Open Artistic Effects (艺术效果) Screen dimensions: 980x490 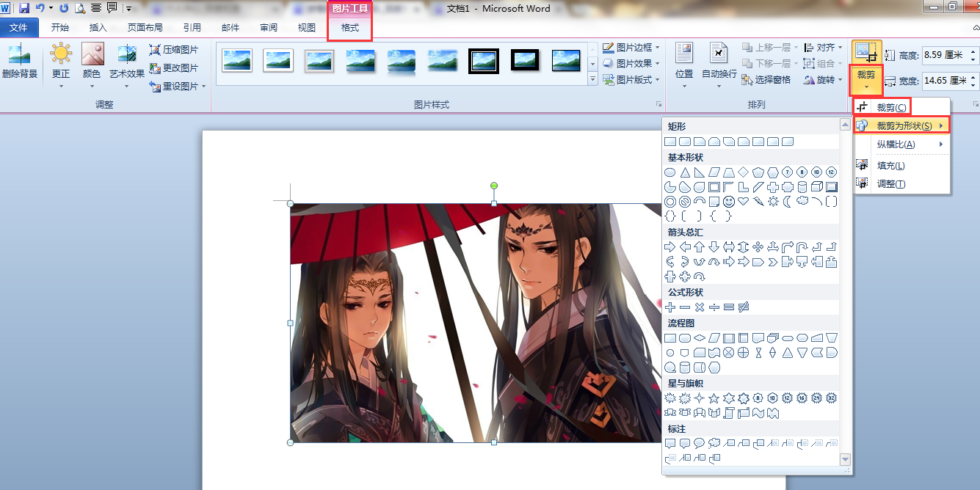(x=127, y=62)
